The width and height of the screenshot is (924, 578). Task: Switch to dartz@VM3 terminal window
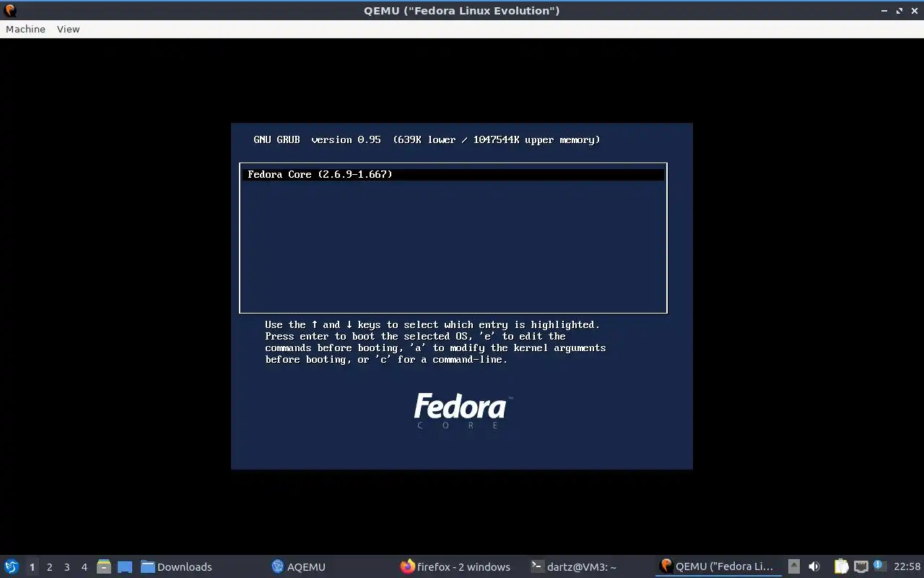pos(574,566)
